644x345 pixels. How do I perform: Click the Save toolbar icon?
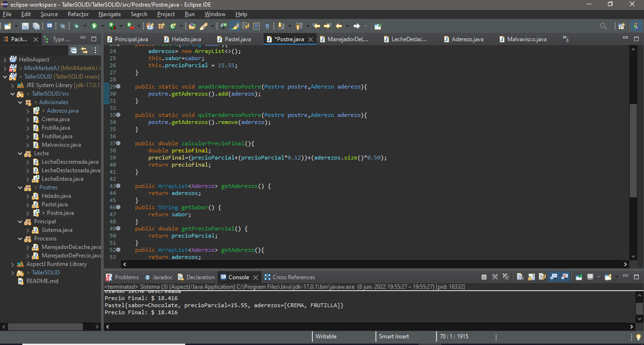(x=25, y=26)
